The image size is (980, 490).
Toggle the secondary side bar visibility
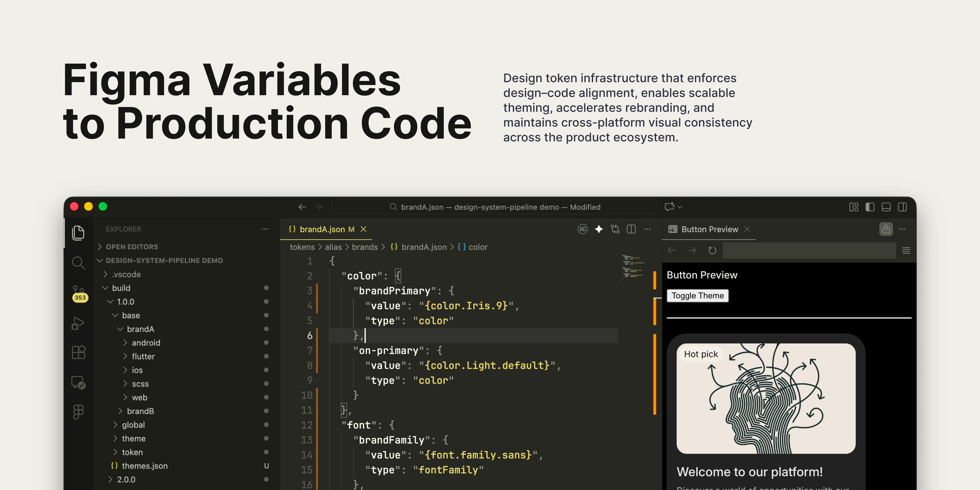coord(902,207)
